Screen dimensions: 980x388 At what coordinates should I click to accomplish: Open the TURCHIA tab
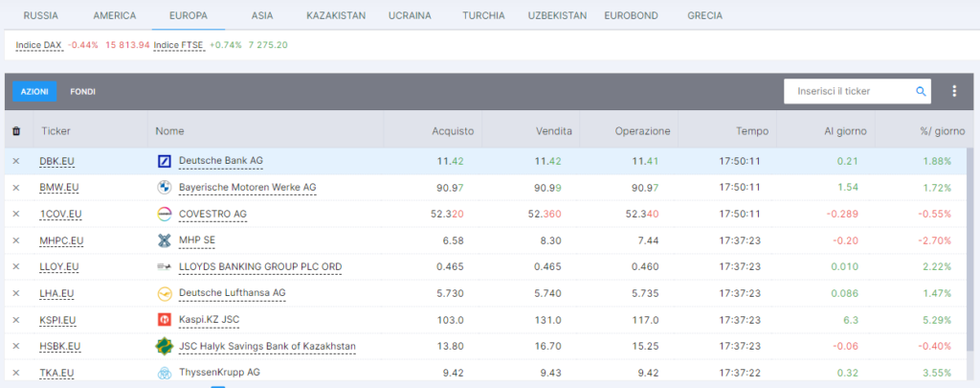[483, 15]
